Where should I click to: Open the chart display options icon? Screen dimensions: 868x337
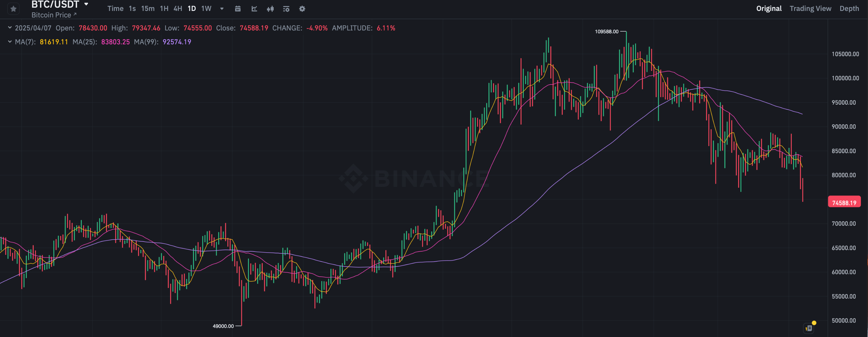pos(286,9)
